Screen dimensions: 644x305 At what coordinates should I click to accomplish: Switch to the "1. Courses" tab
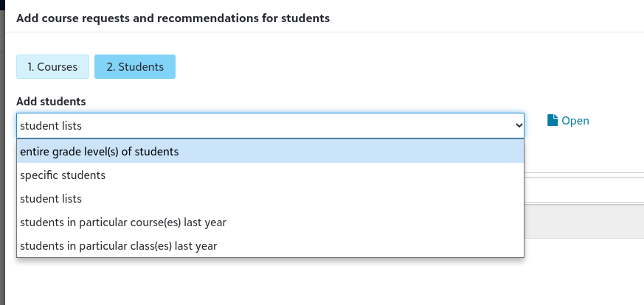tap(52, 66)
